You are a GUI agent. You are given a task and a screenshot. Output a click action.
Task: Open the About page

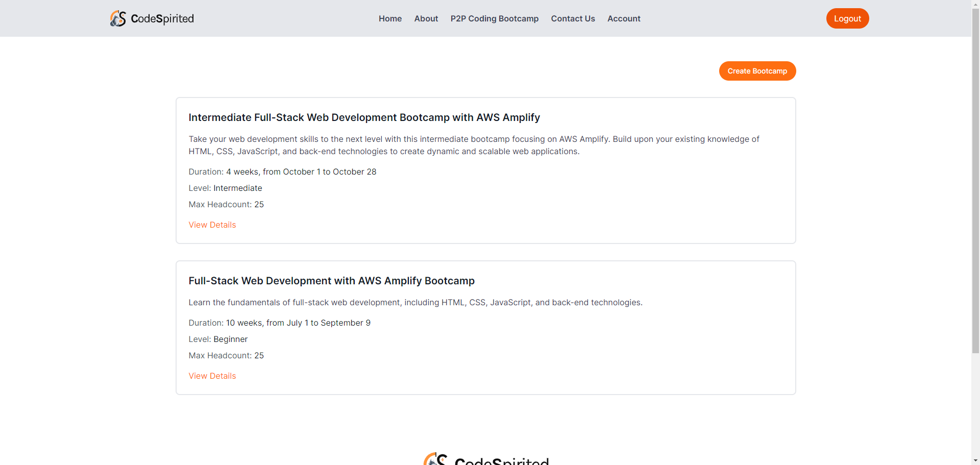coord(426,18)
